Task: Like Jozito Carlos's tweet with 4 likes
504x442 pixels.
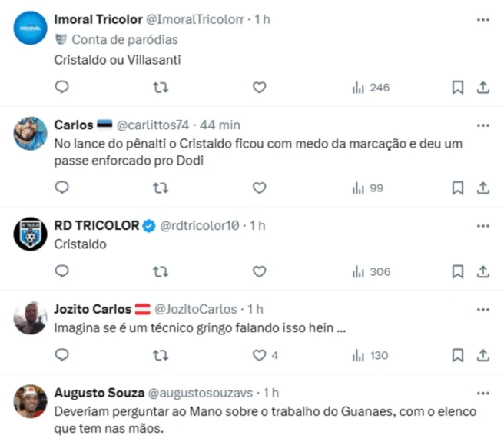Action: [x=260, y=355]
